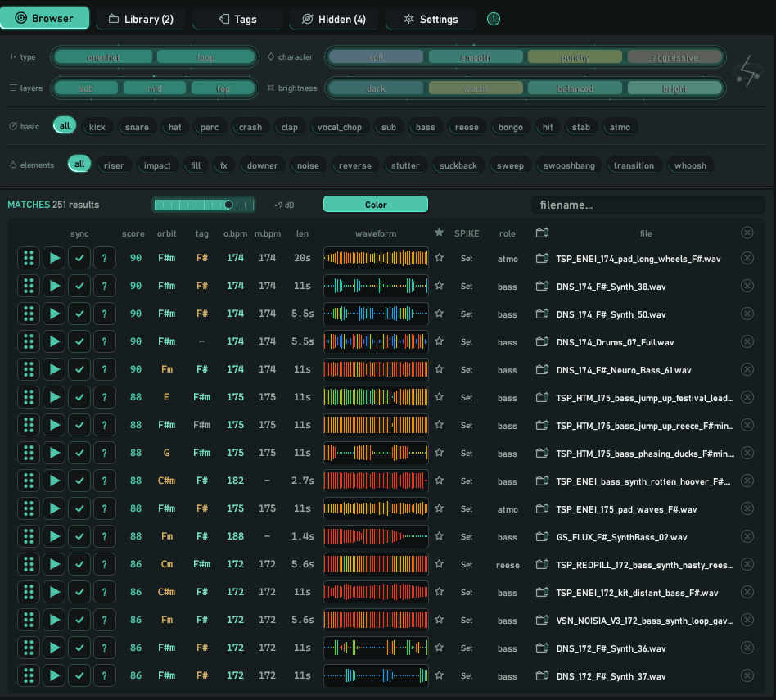This screenshot has height=700, width=776.
Task: Select the suckback elements tag
Action: (x=458, y=165)
